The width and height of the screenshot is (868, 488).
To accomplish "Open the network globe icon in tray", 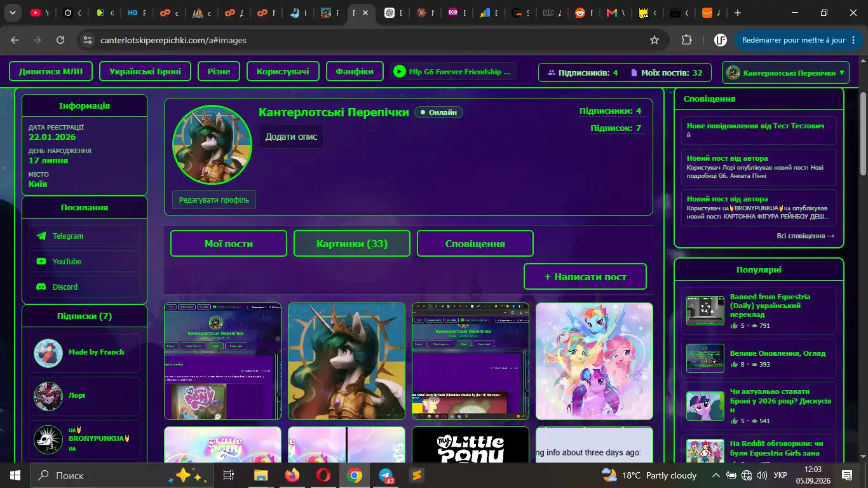I will pos(747,475).
